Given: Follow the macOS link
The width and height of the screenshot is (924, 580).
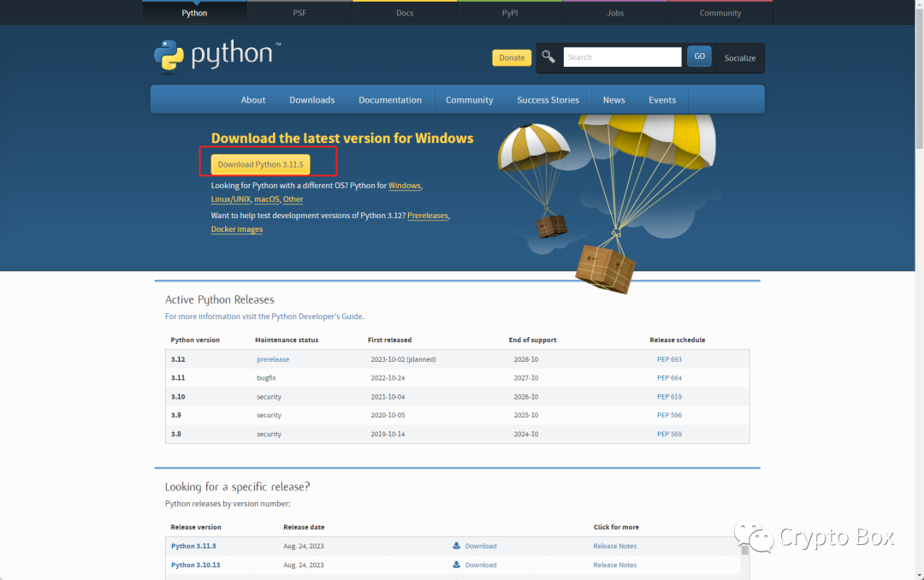Looking at the screenshot, I should [x=266, y=199].
